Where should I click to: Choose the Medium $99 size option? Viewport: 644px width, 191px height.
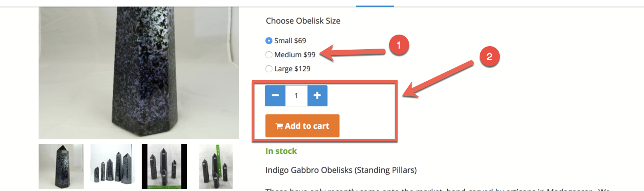tap(269, 55)
